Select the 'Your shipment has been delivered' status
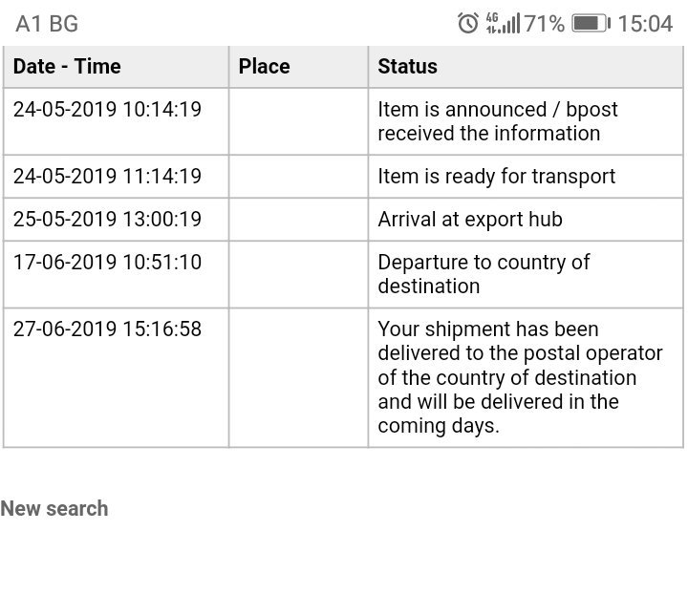 (520, 377)
